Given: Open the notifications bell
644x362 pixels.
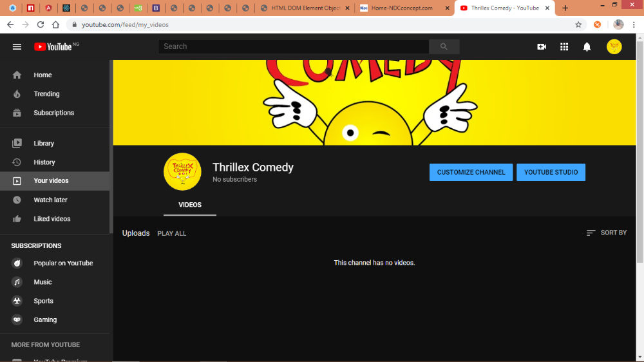Looking at the screenshot, I should pos(587,47).
